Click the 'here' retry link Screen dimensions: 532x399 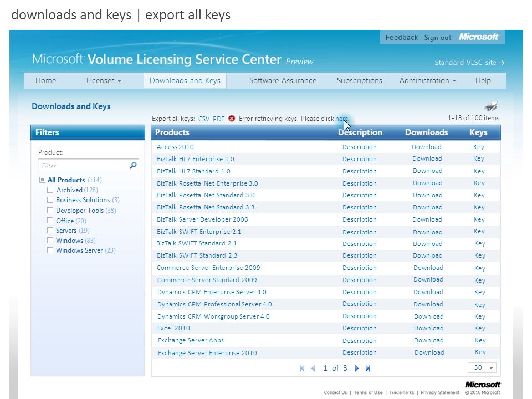[x=341, y=119]
